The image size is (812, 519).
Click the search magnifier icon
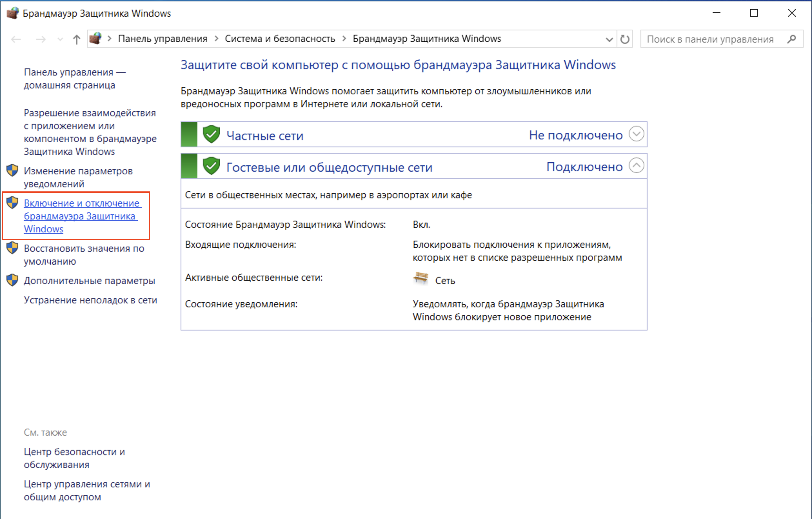(791, 39)
